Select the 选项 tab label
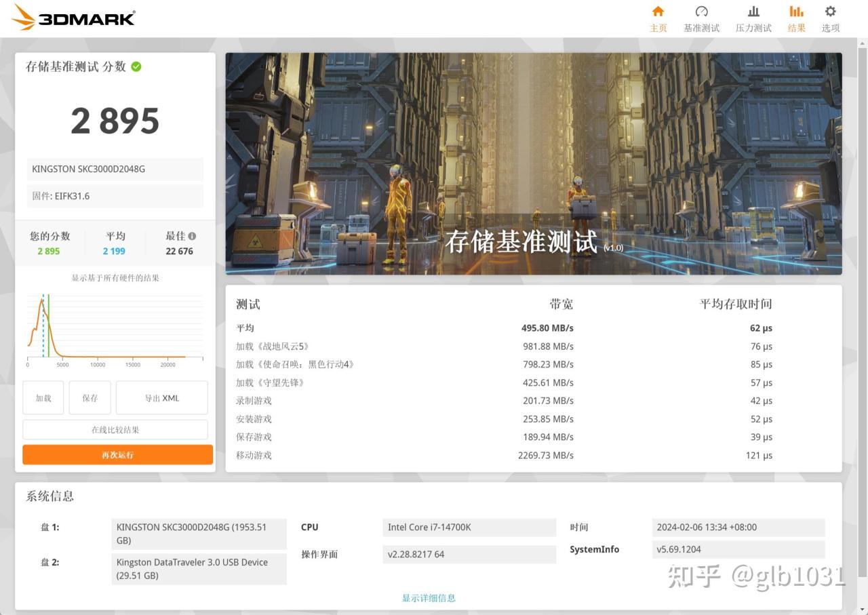The width and height of the screenshot is (868, 615). coord(831,28)
